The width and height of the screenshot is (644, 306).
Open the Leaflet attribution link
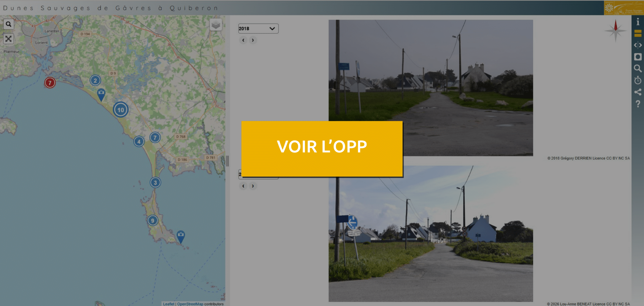(x=169, y=304)
